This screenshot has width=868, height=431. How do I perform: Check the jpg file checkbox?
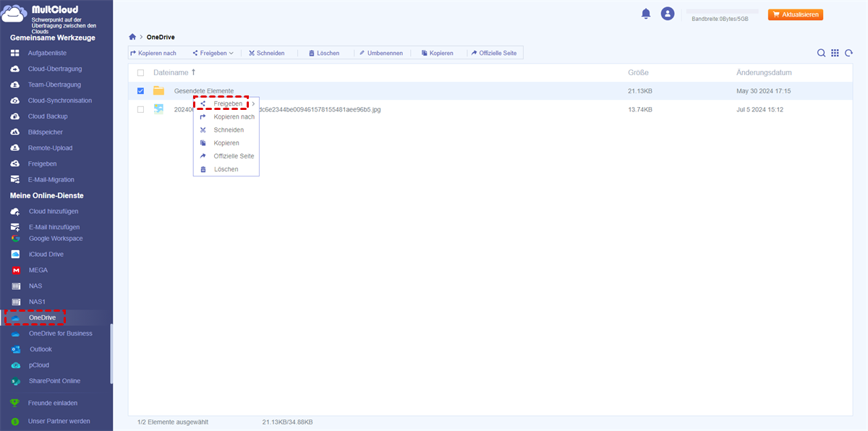[x=140, y=109]
